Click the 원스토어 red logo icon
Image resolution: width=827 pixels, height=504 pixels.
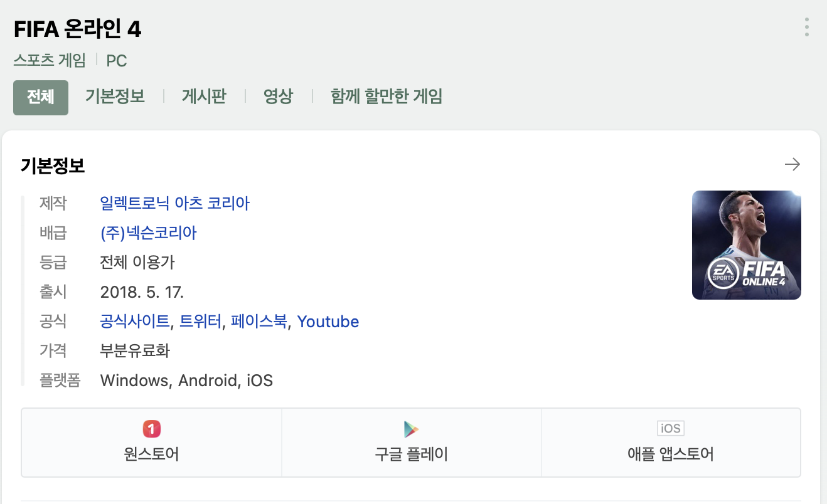[x=151, y=429]
